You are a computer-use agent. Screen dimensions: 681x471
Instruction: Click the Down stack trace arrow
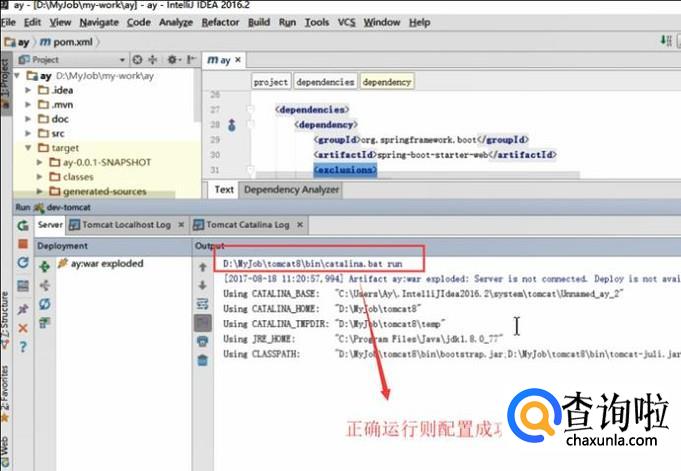point(202,285)
